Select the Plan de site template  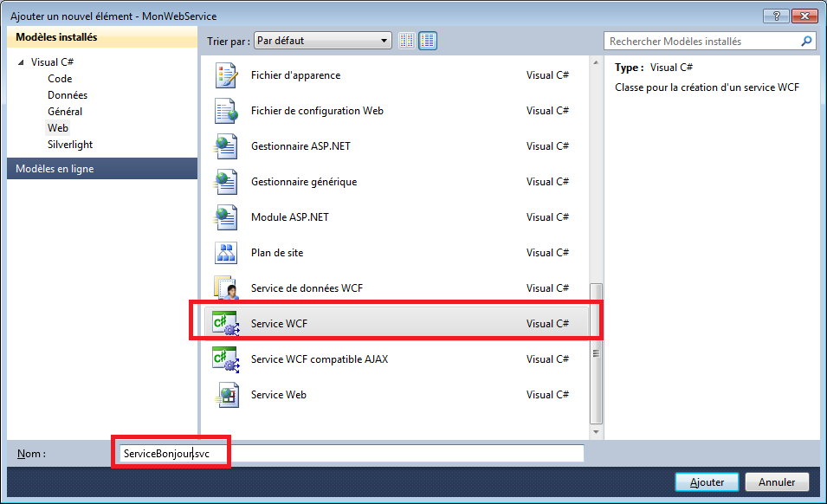tap(277, 253)
